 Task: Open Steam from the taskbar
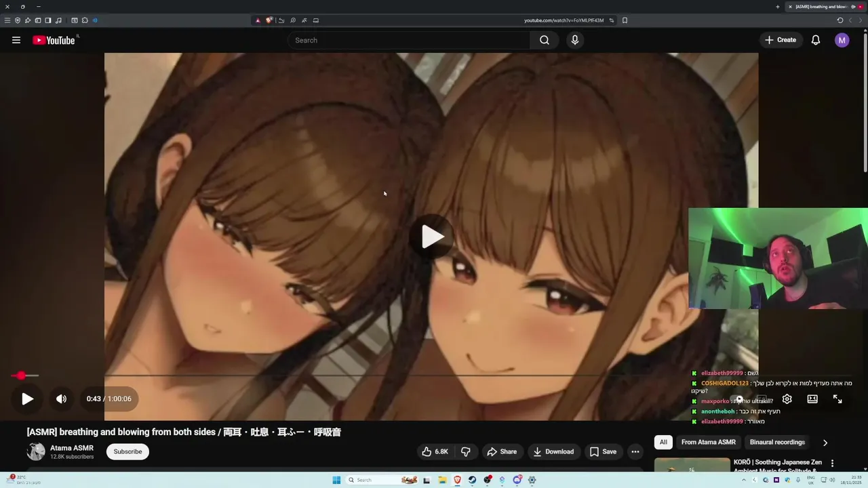(x=472, y=480)
